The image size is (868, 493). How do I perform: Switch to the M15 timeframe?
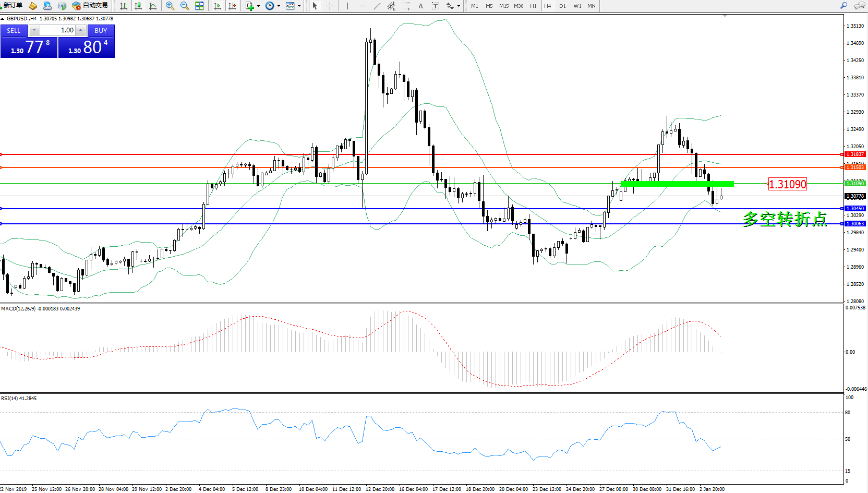503,6
